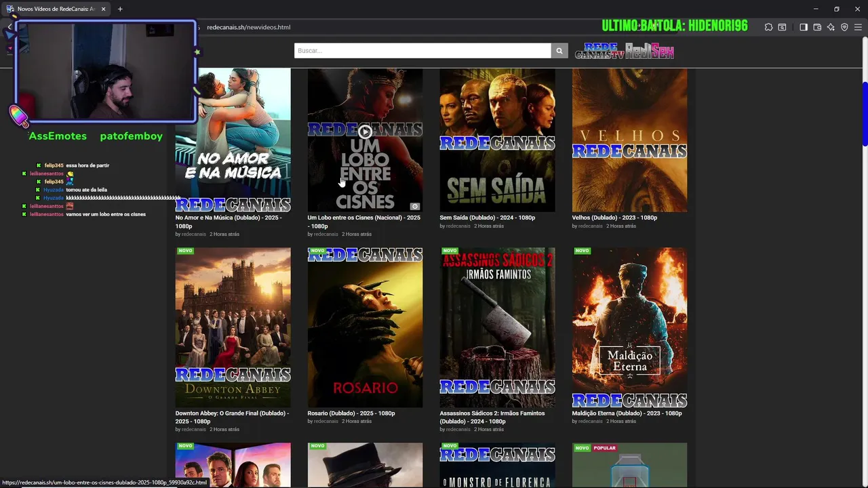
Task: Open Maldição Eterna movie poster
Action: (x=629, y=327)
